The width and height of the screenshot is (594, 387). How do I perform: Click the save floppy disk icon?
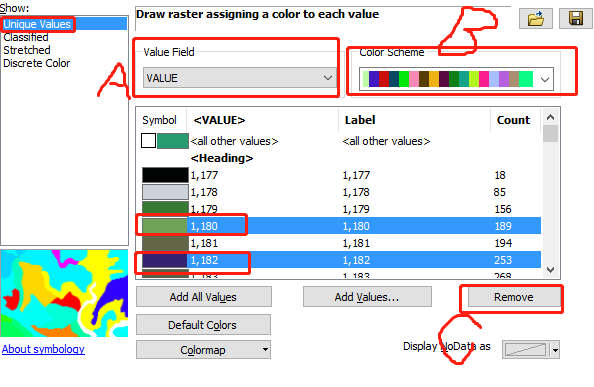[576, 18]
